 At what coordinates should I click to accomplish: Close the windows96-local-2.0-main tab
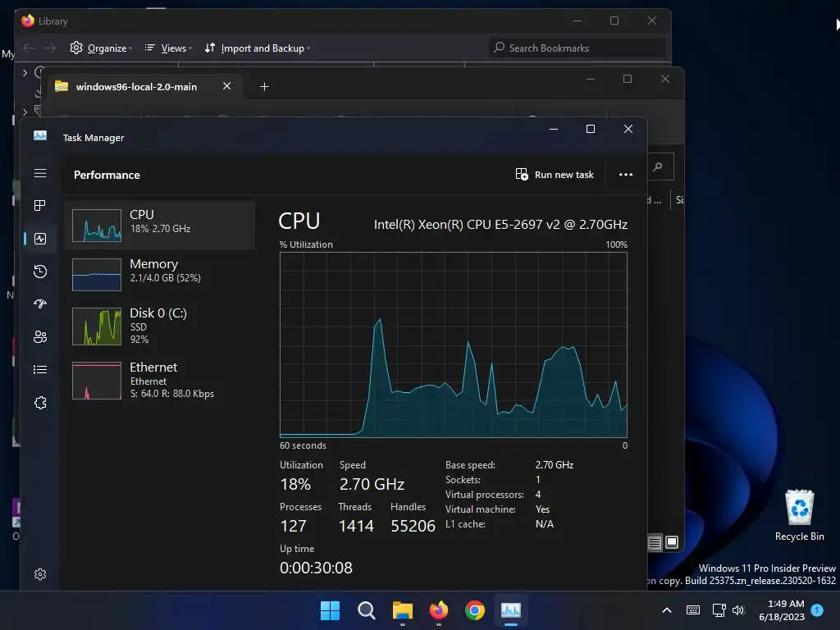pos(227,86)
